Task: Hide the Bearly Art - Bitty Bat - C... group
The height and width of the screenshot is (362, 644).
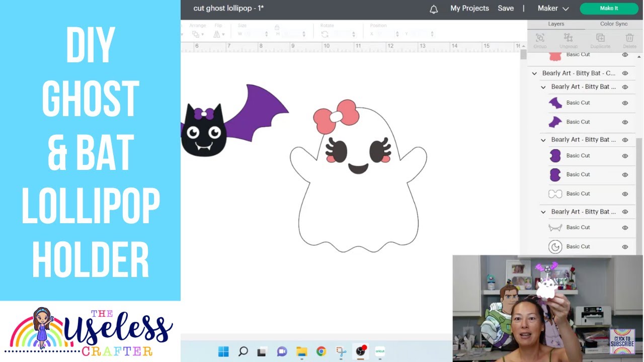Action: [x=625, y=73]
